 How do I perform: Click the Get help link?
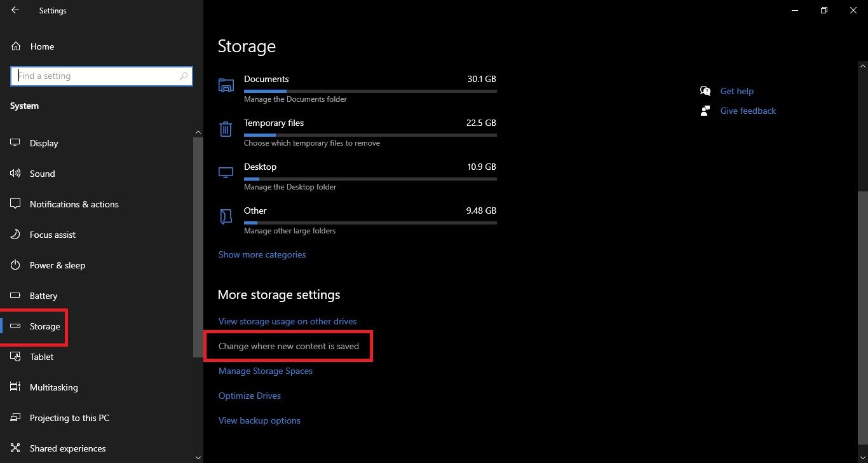(737, 91)
